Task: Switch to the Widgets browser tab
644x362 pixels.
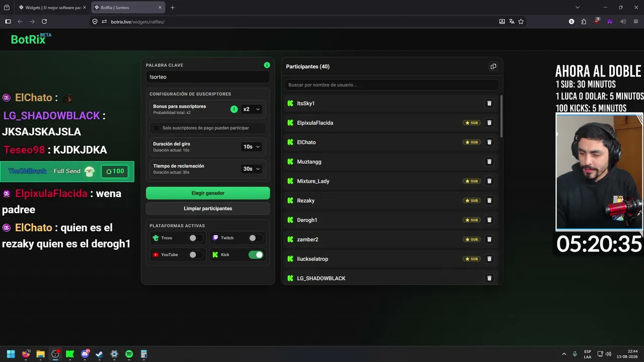Action: click(x=52, y=8)
